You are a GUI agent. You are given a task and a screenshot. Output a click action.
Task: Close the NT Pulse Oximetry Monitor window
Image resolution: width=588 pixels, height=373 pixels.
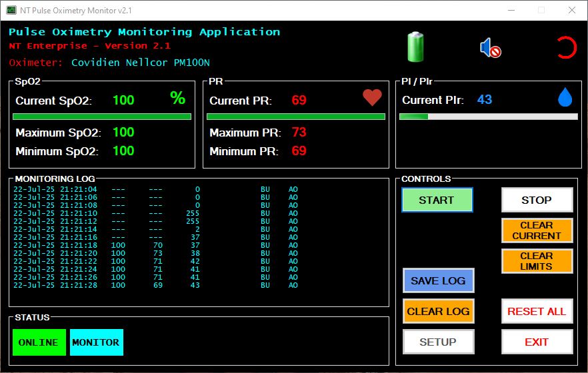572,10
